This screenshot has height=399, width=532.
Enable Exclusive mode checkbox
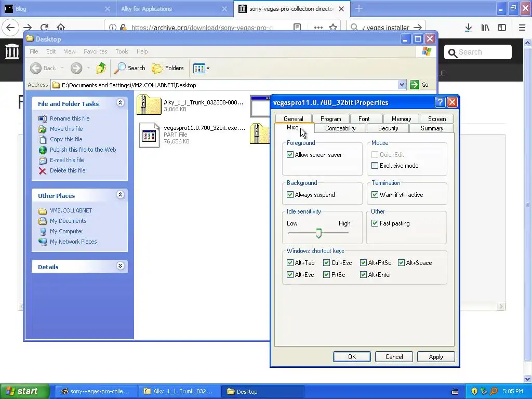click(x=375, y=166)
